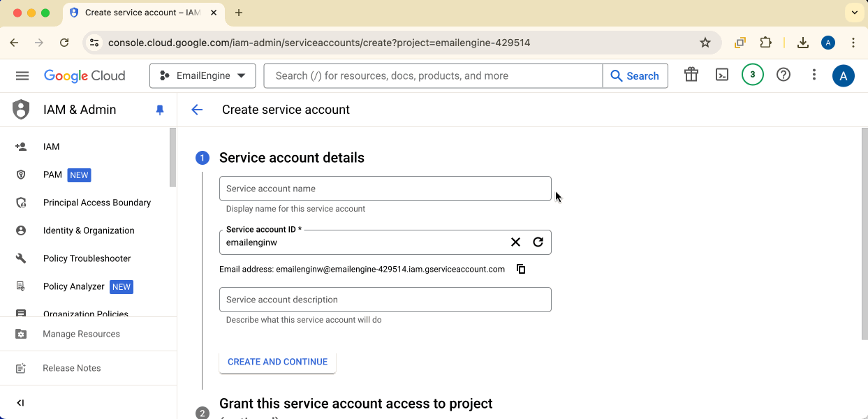Click CREATE AND CONTINUE
The width and height of the screenshot is (868, 419).
click(x=277, y=362)
